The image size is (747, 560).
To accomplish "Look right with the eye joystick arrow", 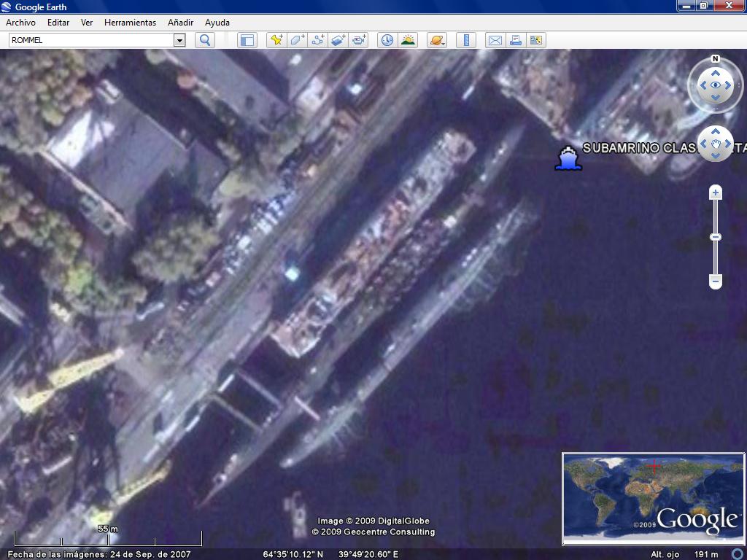I will [728, 85].
